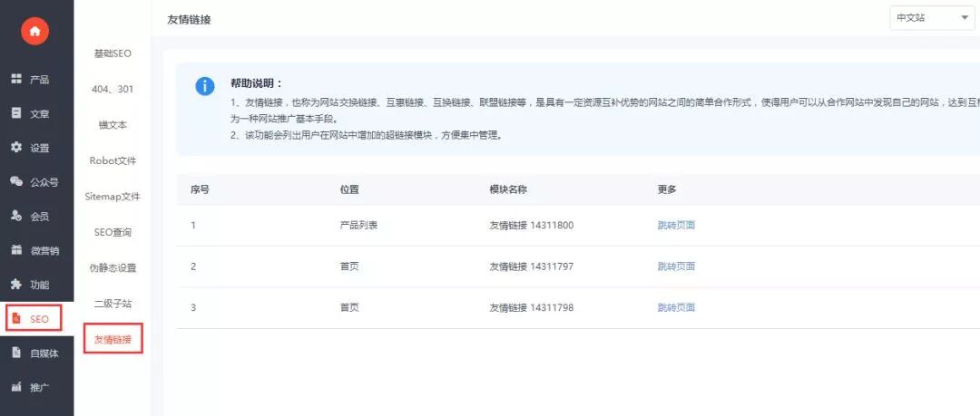This screenshot has height=416, width=980.
Task: Click the 帮助说明 heading text
Action: coord(256,83)
